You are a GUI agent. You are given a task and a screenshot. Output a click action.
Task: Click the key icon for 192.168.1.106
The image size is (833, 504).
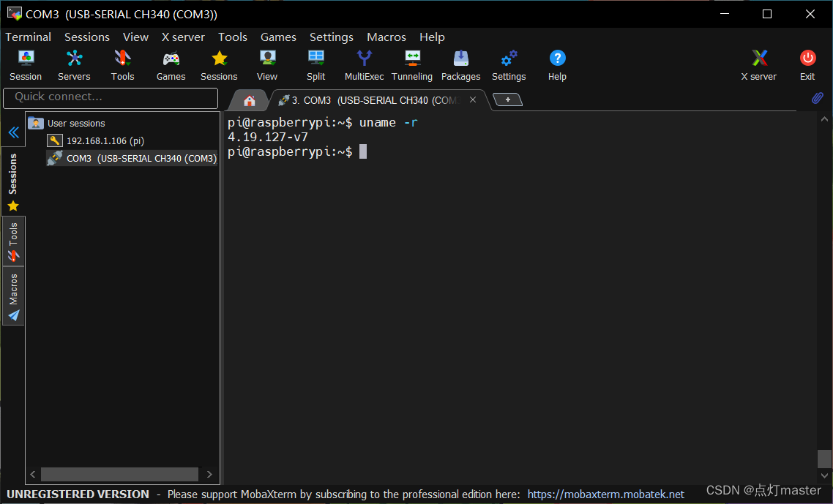point(55,140)
